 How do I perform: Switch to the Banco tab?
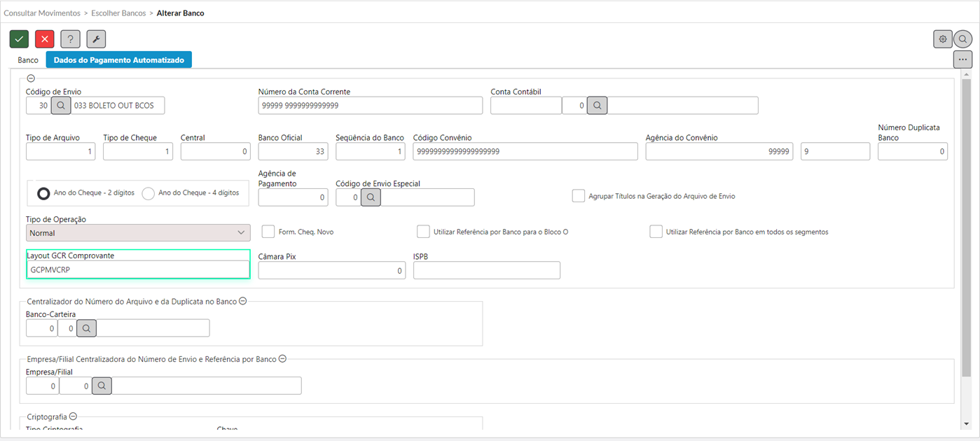pos(28,60)
